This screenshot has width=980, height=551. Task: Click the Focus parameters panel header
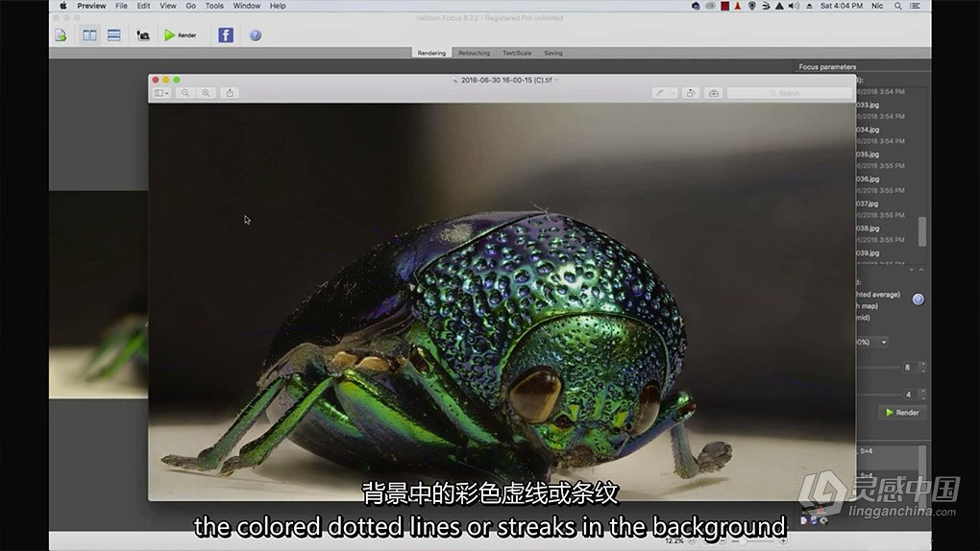827,67
